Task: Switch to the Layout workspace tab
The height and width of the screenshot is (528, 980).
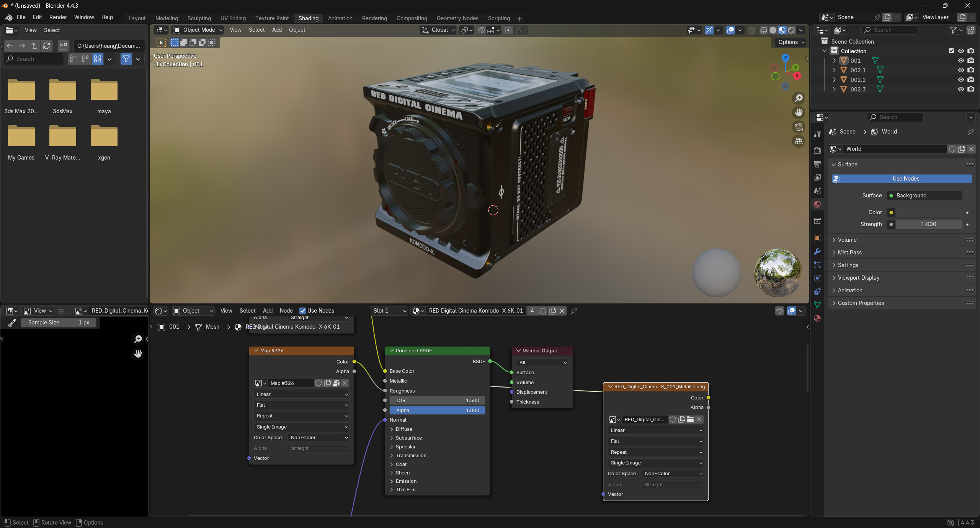Action: click(137, 18)
